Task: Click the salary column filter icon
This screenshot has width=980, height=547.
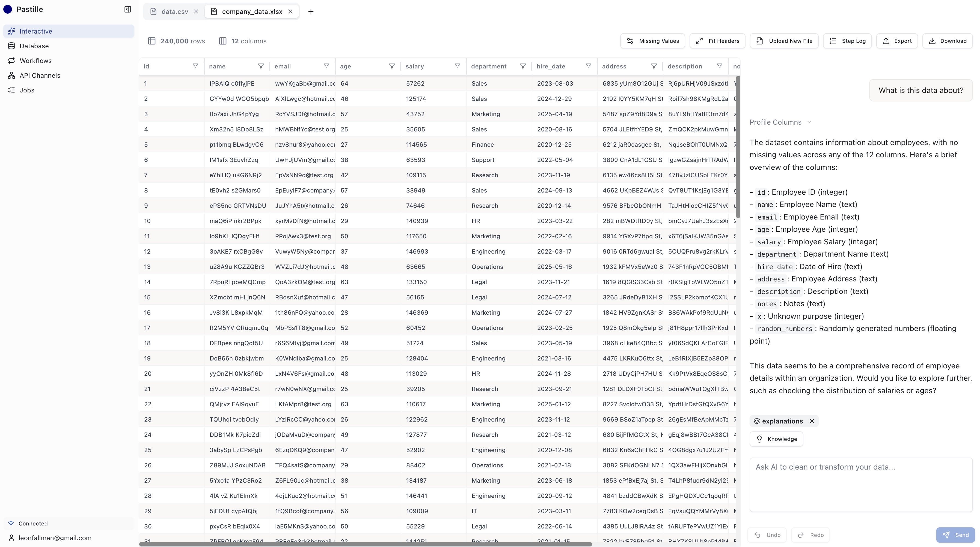Action: tap(457, 66)
